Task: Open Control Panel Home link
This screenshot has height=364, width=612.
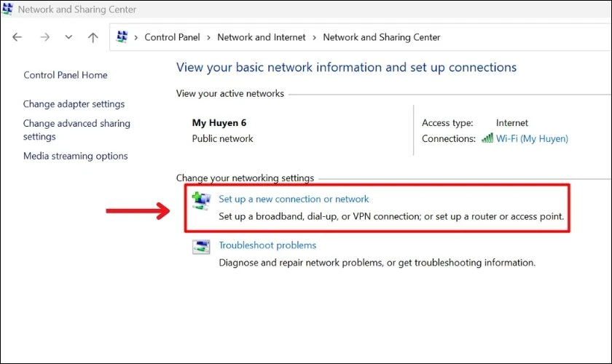Action: click(66, 75)
